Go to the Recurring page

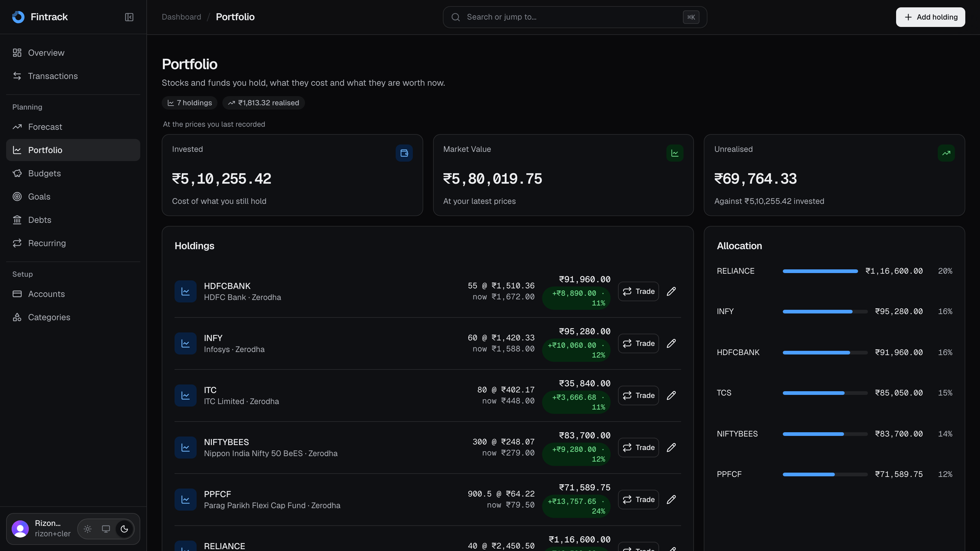(x=73, y=243)
